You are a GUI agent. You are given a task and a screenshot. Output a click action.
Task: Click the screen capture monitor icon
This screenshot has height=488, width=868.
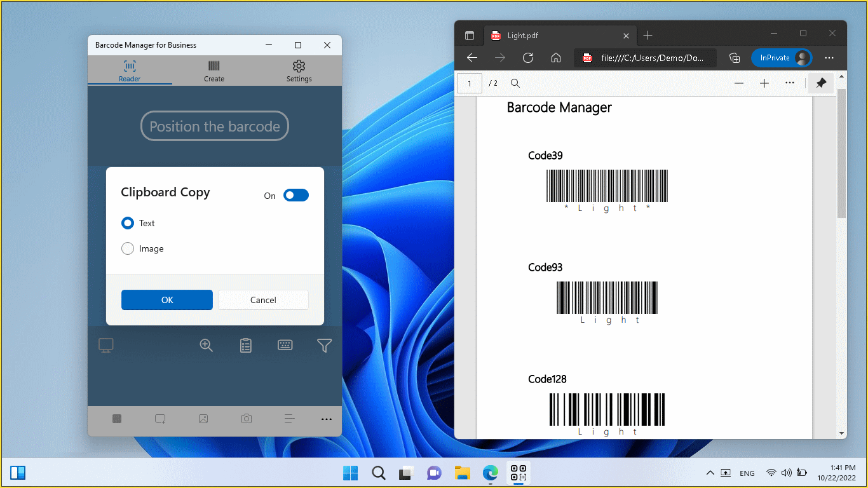coord(105,345)
